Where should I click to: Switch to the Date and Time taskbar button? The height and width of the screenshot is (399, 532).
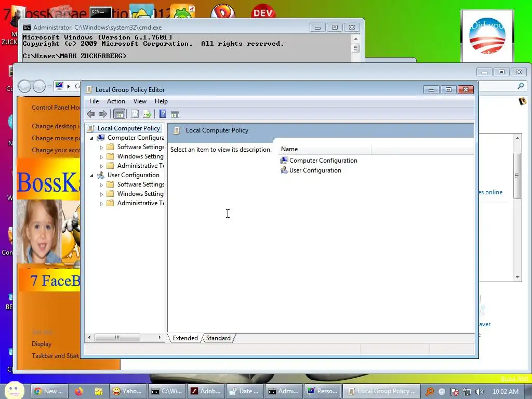(x=244, y=391)
